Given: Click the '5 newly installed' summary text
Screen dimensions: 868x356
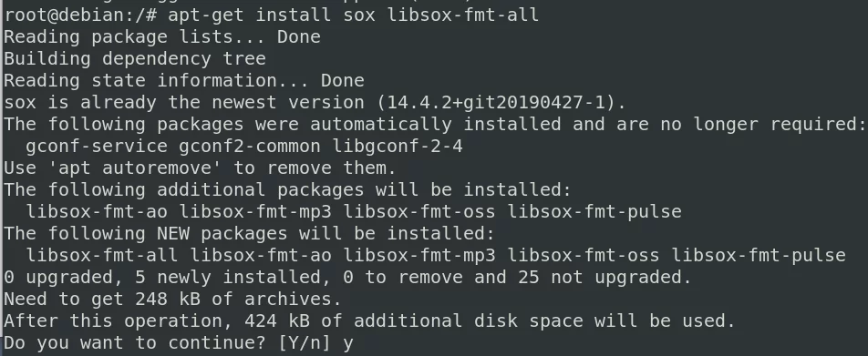Looking at the screenshot, I should 228,277.
